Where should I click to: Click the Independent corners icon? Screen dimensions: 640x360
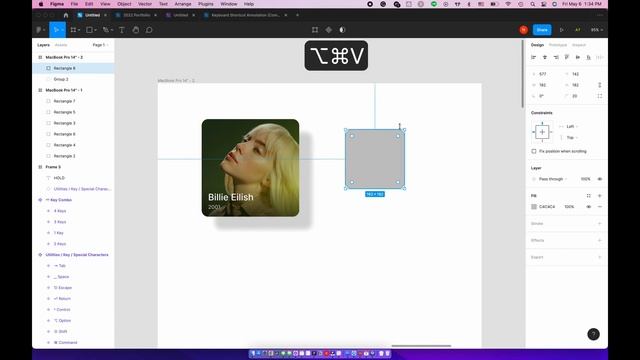click(600, 96)
